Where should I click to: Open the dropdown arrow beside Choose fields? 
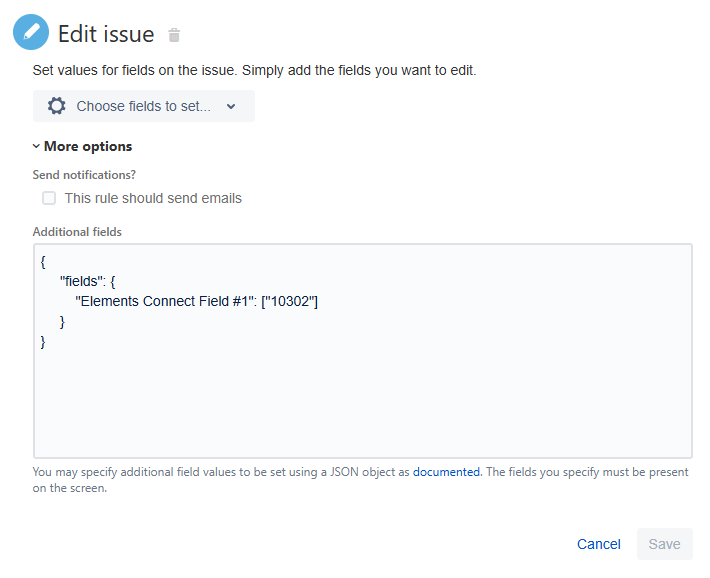pyautogui.click(x=231, y=107)
